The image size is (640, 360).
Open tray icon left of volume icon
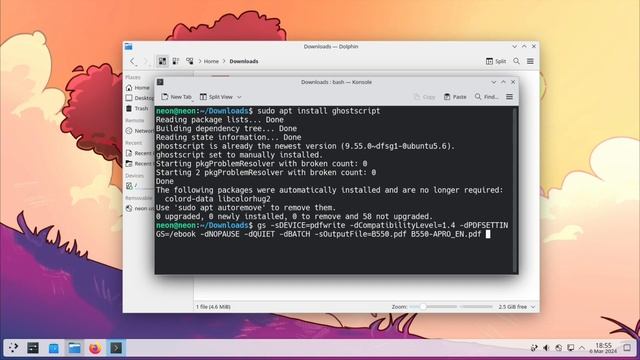[x=534, y=348]
